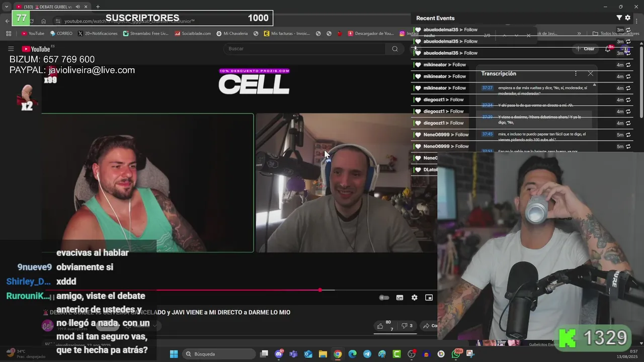Toggle subtitles in the video player

point(399,298)
